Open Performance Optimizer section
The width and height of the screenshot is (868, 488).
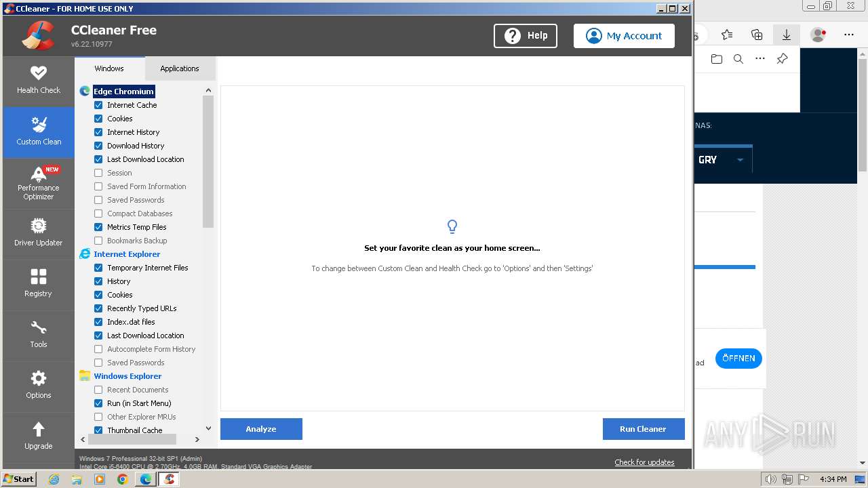tap(39, 183)
